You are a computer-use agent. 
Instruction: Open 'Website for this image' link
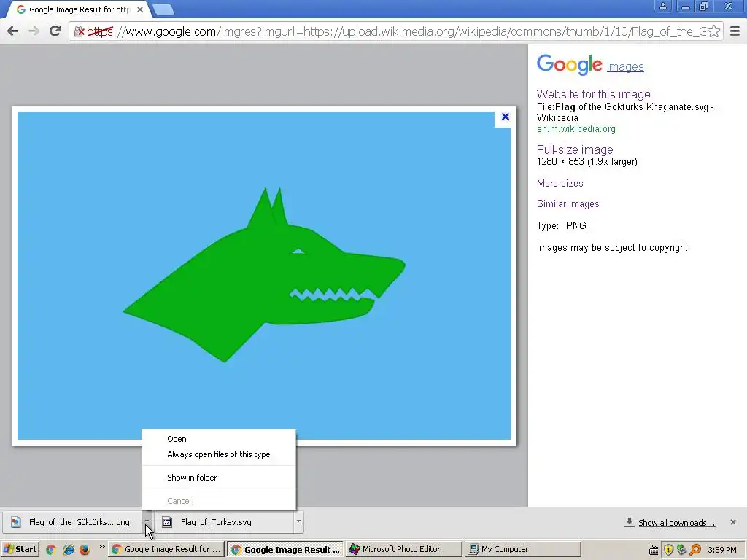pos(593,94)
